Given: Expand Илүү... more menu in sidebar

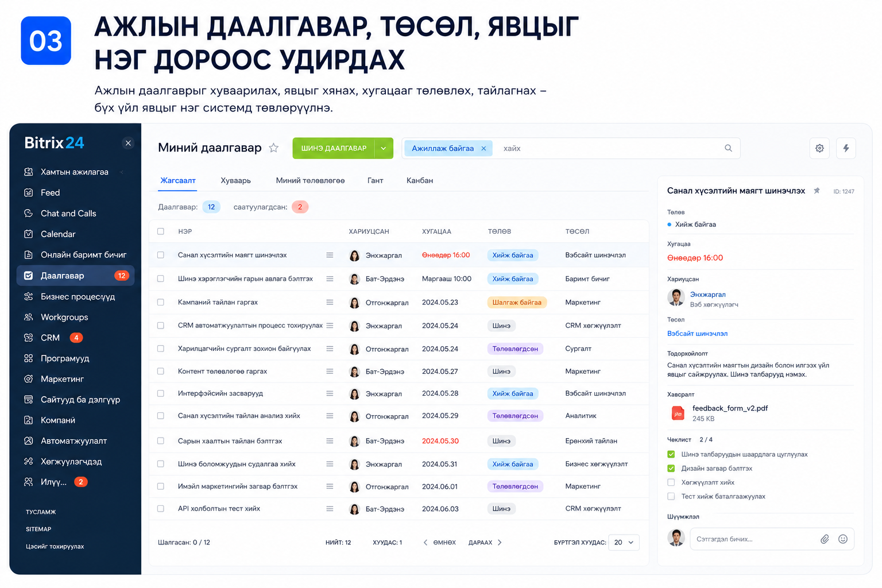Looking at the screenshot, I should (x=53, y=482).
